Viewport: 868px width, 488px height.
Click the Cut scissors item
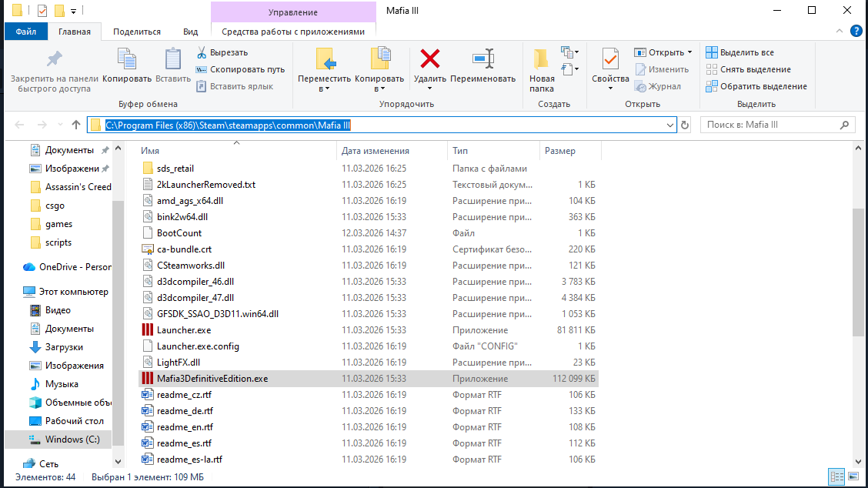(x=222, y=52)
